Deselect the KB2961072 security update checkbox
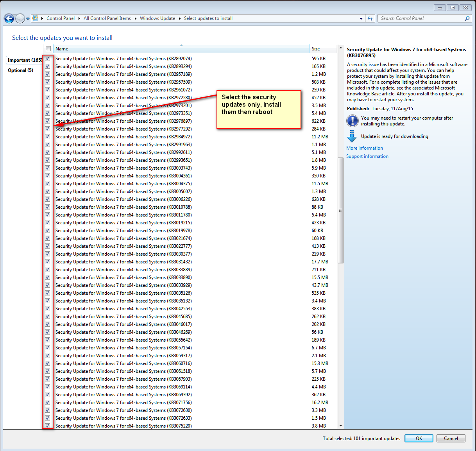Image resolution: width=476 pixels, height=451 pixels. (48, 90)
